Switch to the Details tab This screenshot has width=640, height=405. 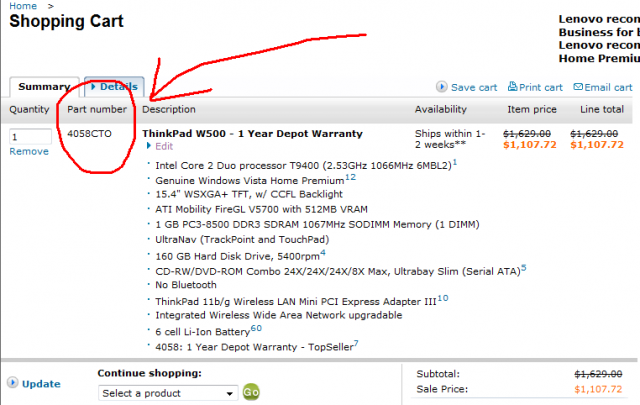(114, 87)
